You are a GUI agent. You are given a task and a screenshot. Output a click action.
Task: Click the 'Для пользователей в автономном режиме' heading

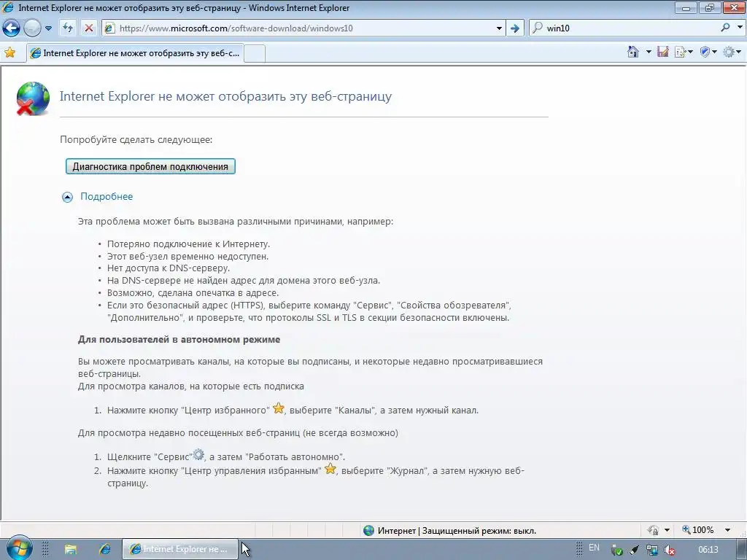click(179, 340)
